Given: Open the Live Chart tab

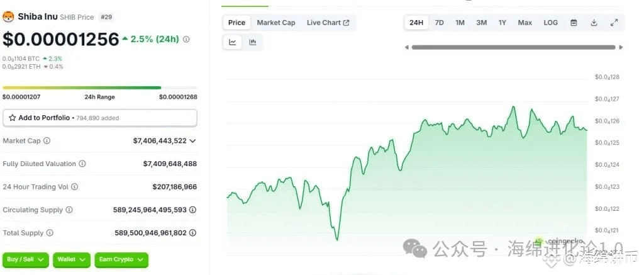Looking at the screenshot, I should point(328,23).
